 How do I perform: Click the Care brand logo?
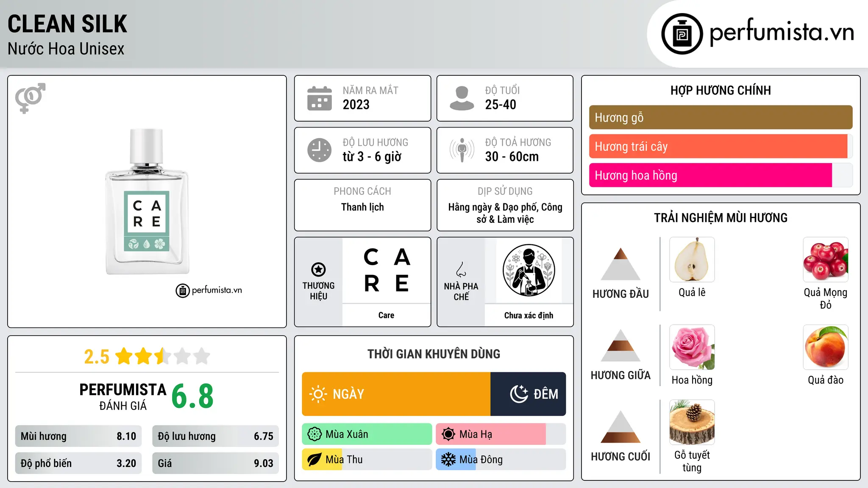(x=387, y=270)
